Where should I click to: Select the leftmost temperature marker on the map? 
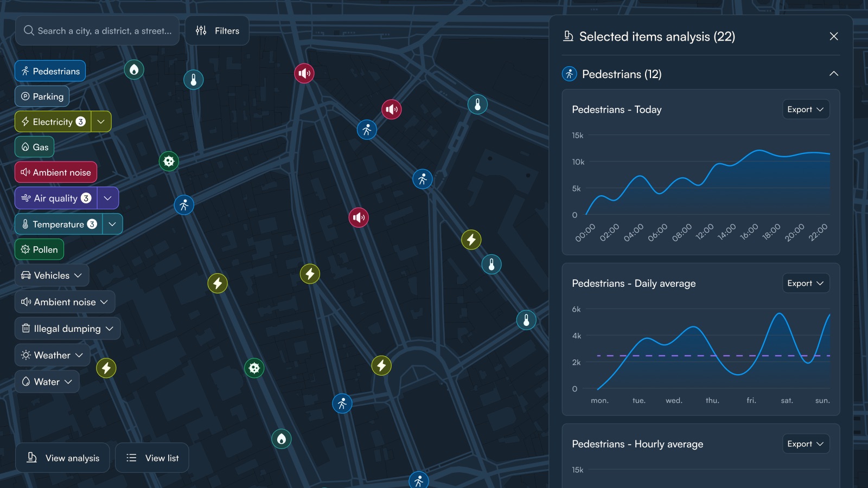194,80
